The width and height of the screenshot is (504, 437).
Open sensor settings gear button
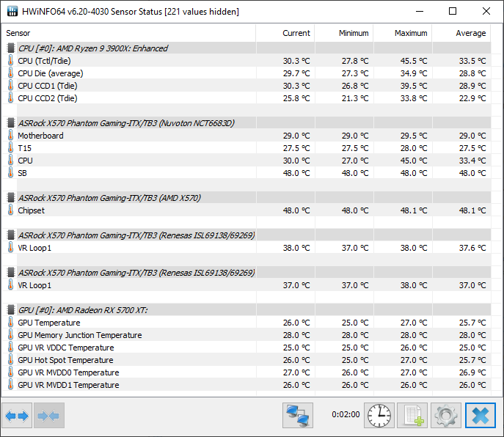[446, 416]
